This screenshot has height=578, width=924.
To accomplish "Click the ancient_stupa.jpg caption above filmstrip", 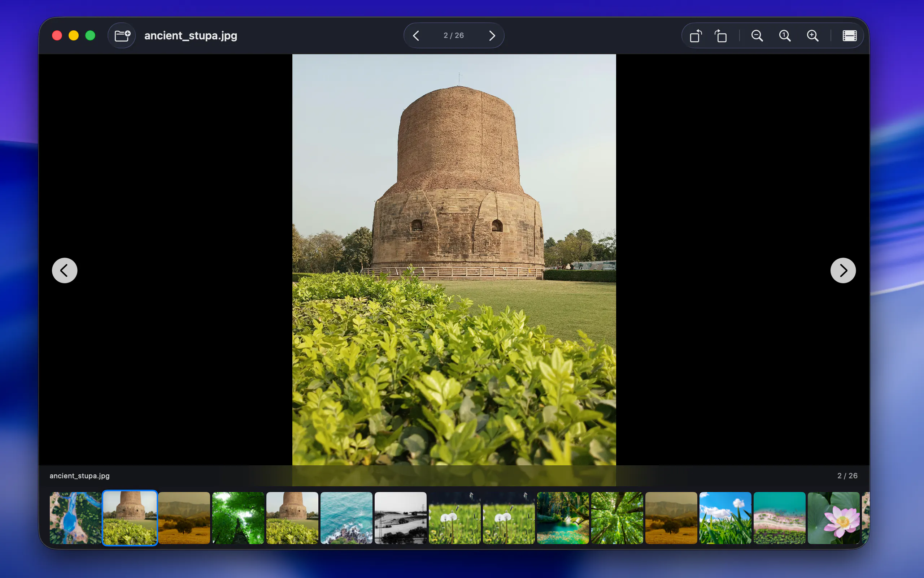I will tap(79, 475).
